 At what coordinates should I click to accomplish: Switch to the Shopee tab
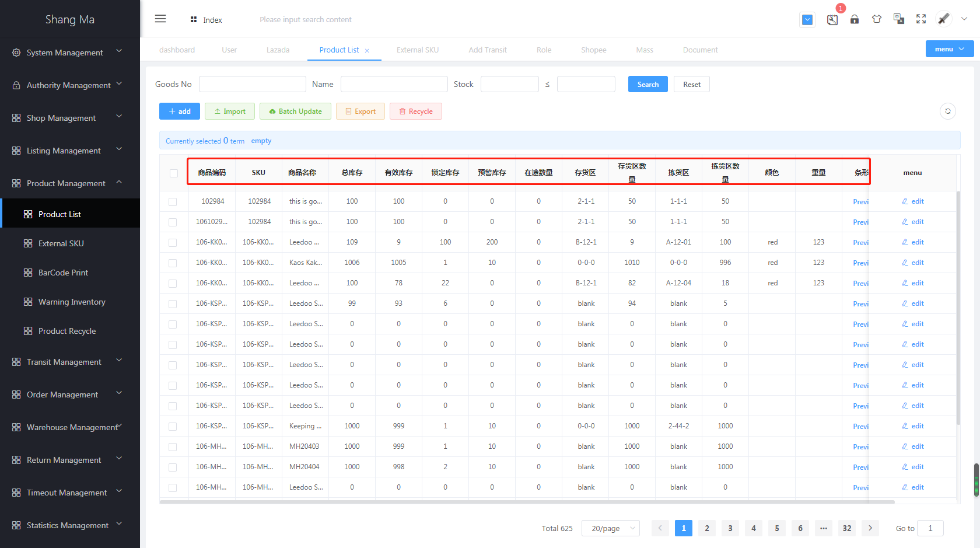[x=593, y=50]
